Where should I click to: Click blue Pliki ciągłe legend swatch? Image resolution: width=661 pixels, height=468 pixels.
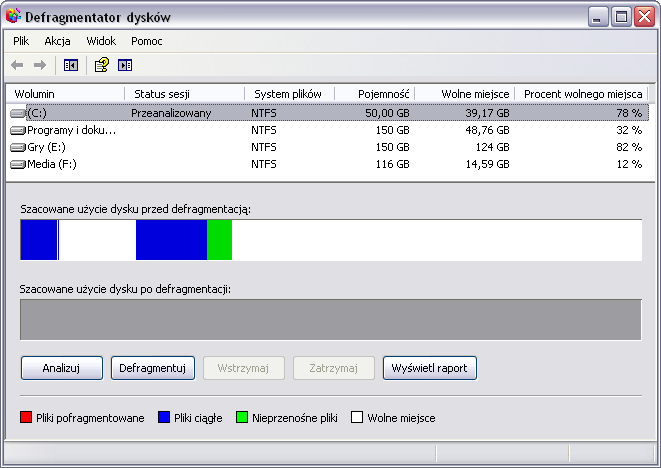164,417
